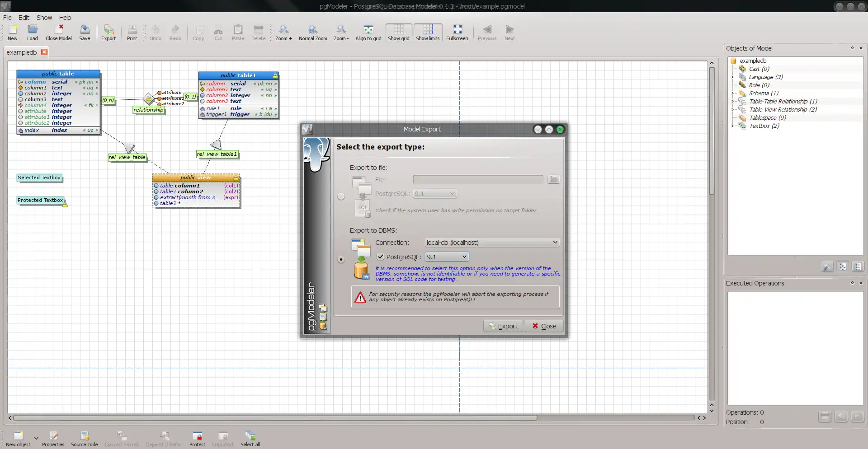Click the Export button in dialog
The image size is (868, 449).
[503, 326]
